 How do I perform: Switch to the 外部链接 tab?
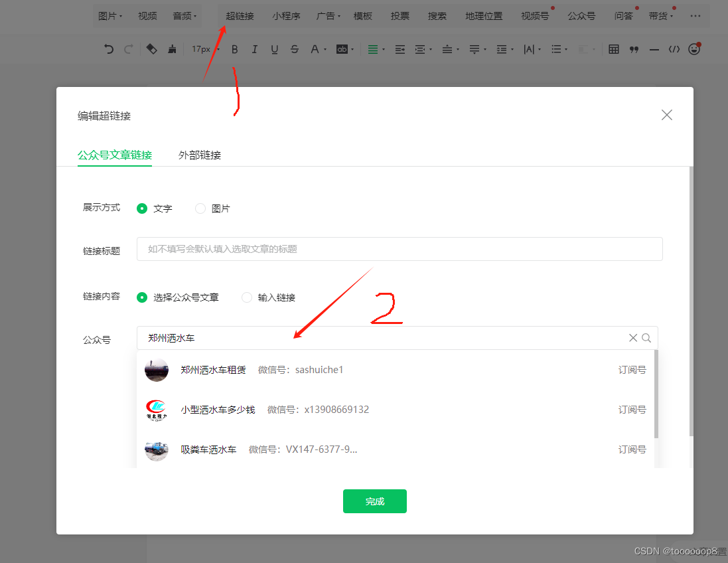pos(200,155)
